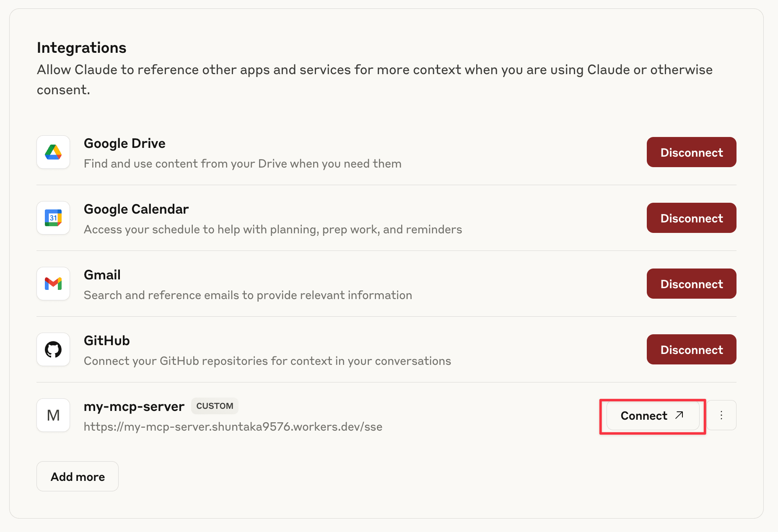778x532 pixels.
Task: Click the Google Drive logo icon
Action: pos(53,152)
